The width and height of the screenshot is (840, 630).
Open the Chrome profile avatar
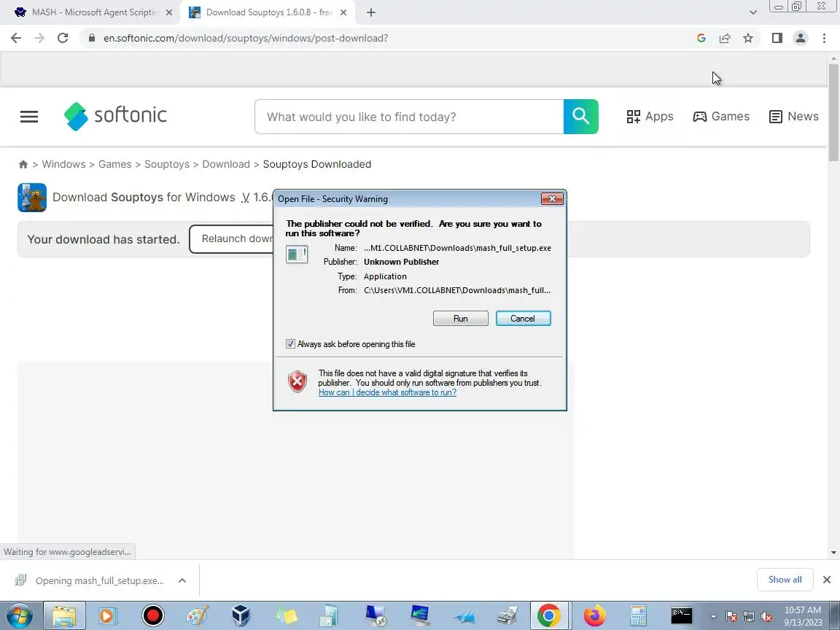click(x=801, y=38)
